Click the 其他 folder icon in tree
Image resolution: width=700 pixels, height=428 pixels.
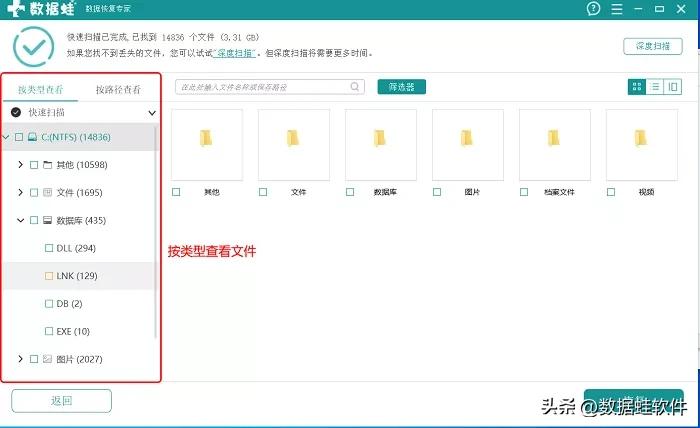[x=47, y=165]
